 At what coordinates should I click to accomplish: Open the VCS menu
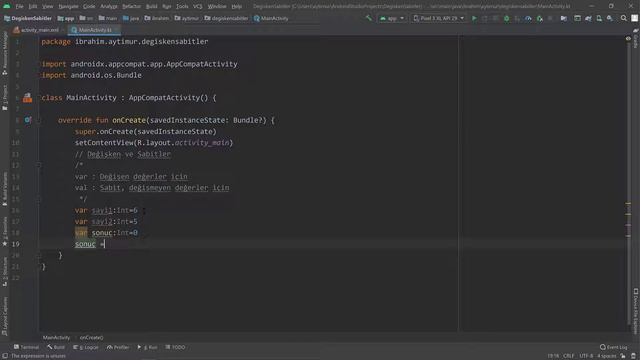point(198,7)
